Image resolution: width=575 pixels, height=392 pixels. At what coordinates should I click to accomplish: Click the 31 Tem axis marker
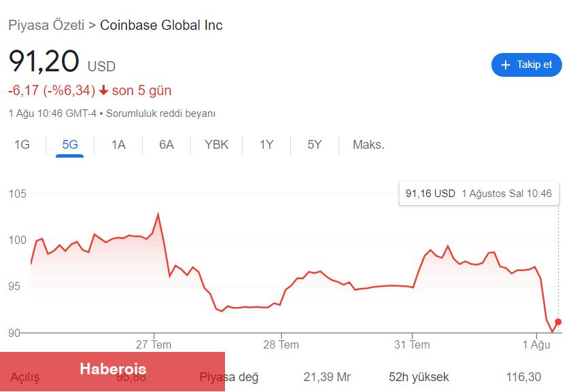[412, 344]
